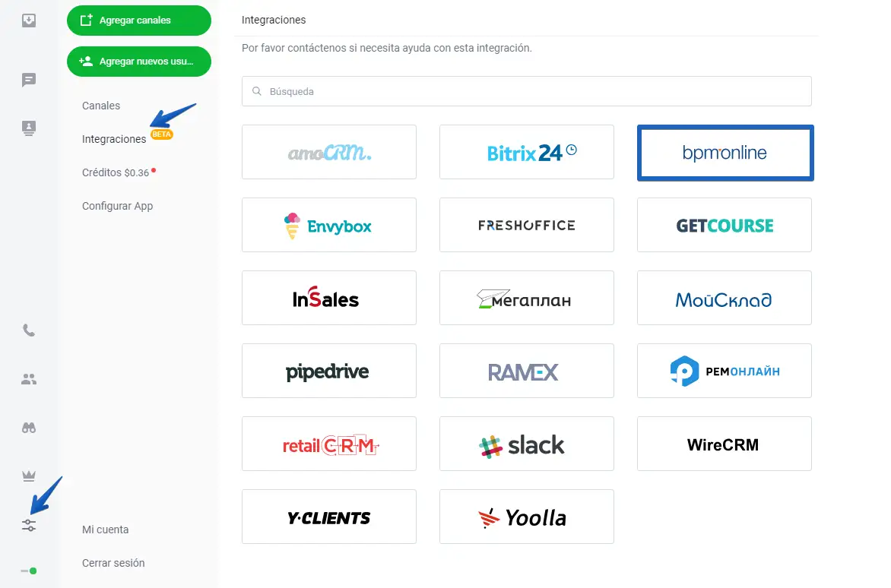Open the inbox download icon in sidebar

[x=28, y=21]
